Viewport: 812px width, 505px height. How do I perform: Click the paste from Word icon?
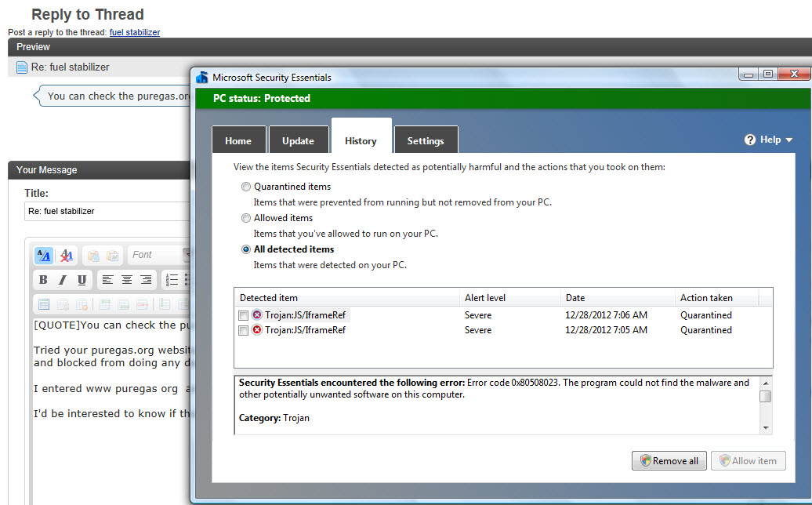pos(112,256)
